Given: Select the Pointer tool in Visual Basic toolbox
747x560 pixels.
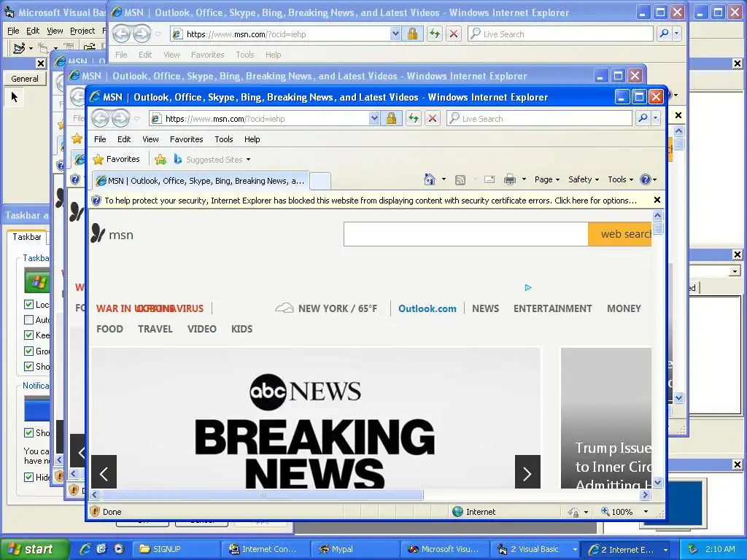Looking at the screenshot, I should pyautogui.click(x=14, y=97).
